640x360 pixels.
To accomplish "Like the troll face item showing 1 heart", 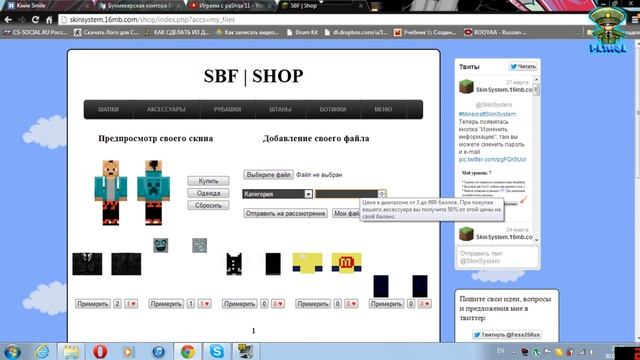I will tap(204, 304).
